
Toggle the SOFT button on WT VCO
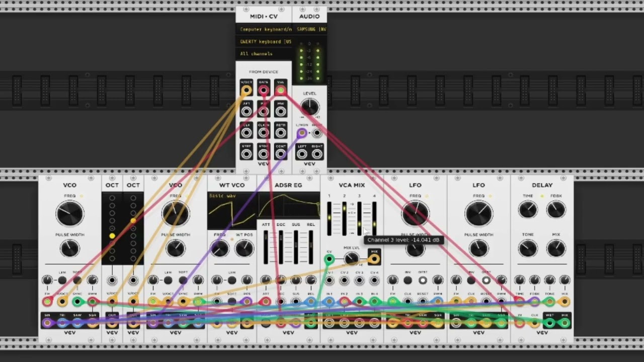232,302
